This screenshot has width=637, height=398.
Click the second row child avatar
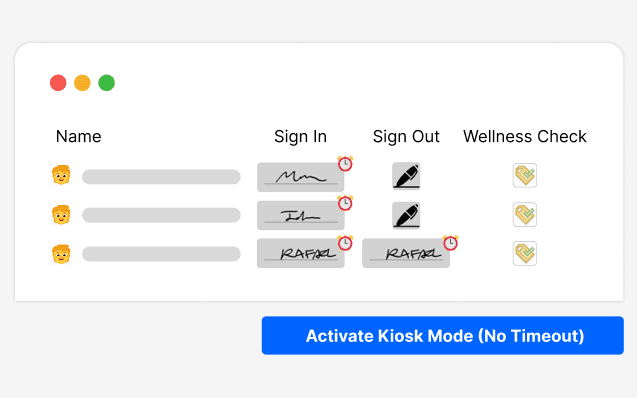pyautogui.click(x=61, y=215)
